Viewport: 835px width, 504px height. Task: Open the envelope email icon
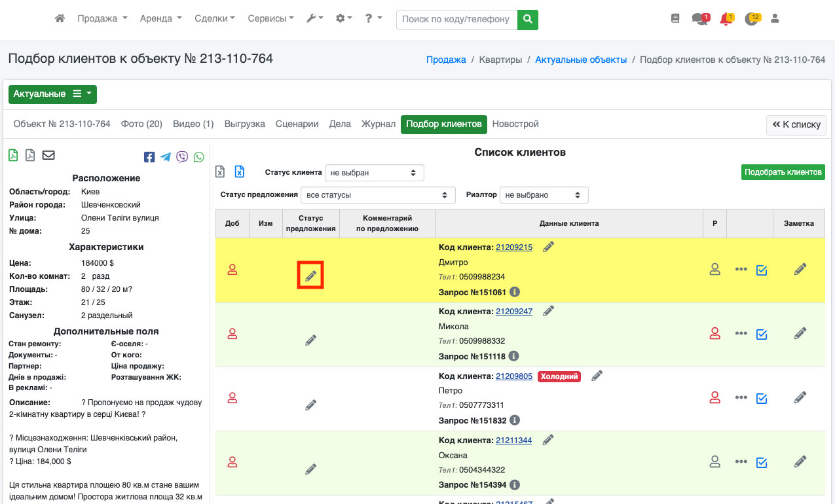(x=48, y=155)
